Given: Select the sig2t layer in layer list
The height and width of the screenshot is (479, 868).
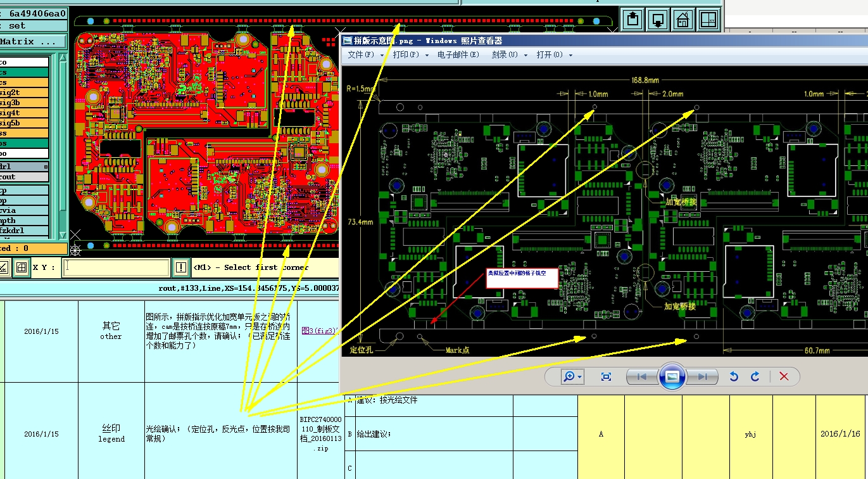Looking at the screenshot, I should 24,93.
